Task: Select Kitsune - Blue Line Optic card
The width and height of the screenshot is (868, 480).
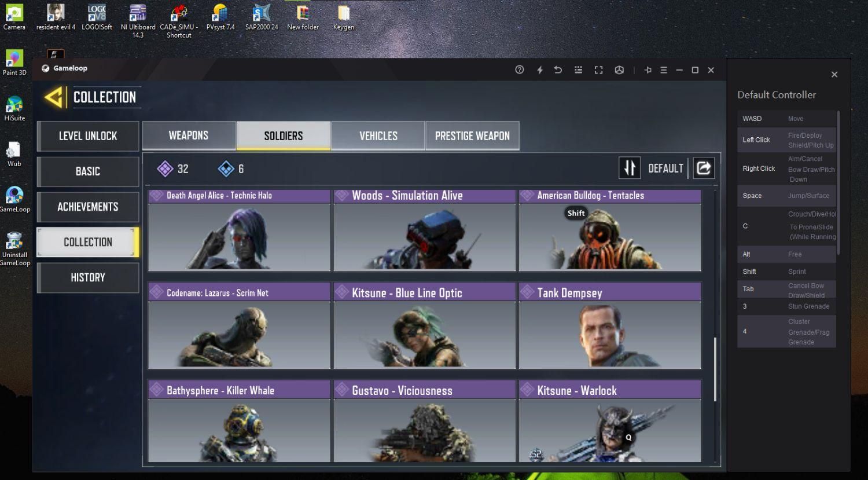Action: (x=424, y=325)
